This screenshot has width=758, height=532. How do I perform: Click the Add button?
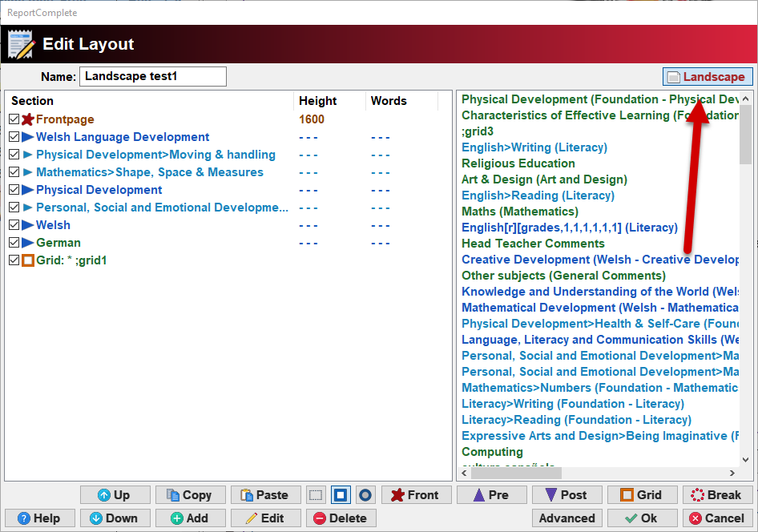[x=191, y=518]
